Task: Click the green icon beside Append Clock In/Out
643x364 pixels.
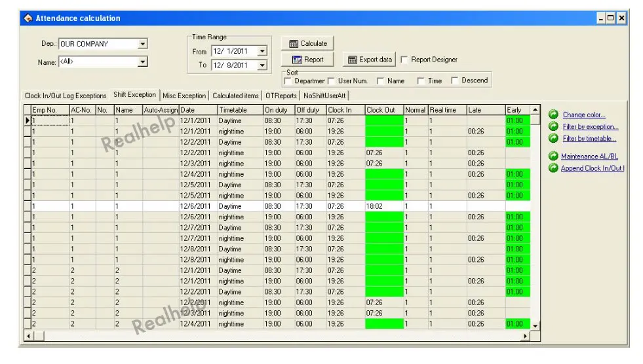Action: 553,168
